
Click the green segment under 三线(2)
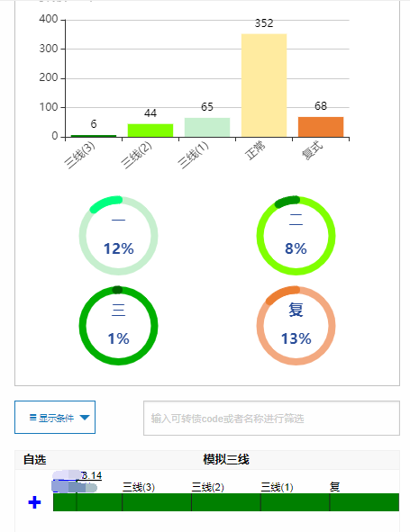pos(226,502)
